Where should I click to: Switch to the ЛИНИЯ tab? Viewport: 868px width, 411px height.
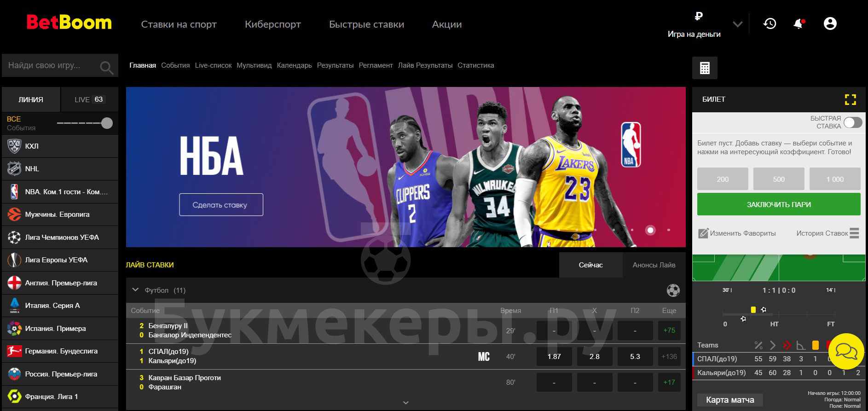pyautogui.click(x=31, y=99)
